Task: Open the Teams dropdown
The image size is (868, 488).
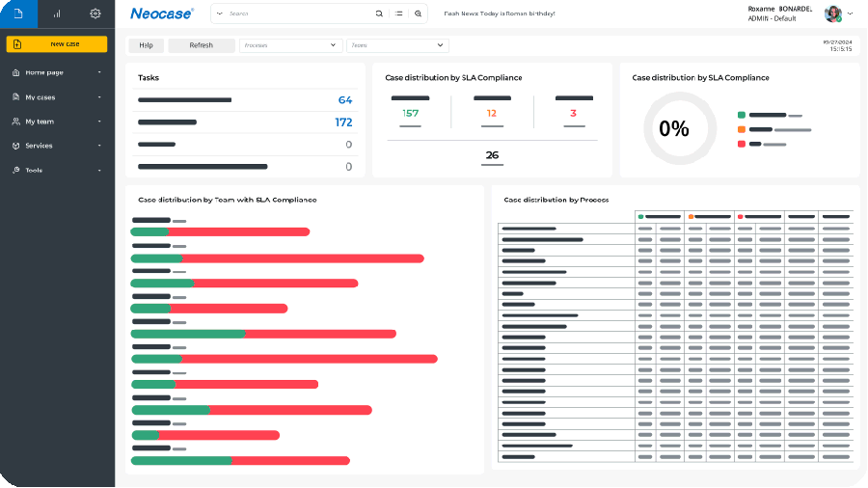Action: tap(397, 45)
